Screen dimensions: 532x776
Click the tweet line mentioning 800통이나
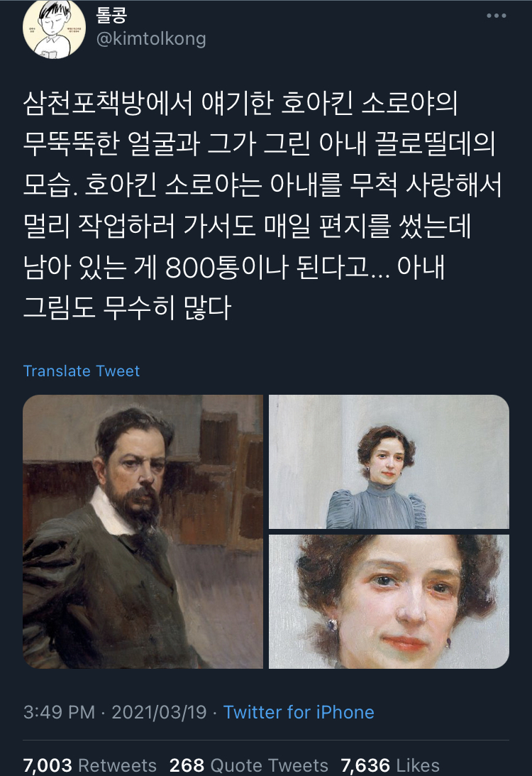pos(234,267)
